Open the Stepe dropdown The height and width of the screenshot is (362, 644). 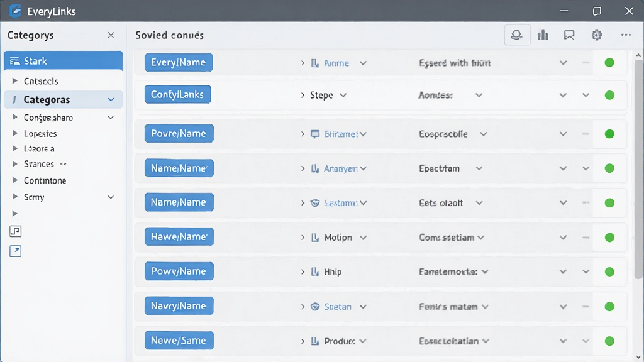coord(343,96)
